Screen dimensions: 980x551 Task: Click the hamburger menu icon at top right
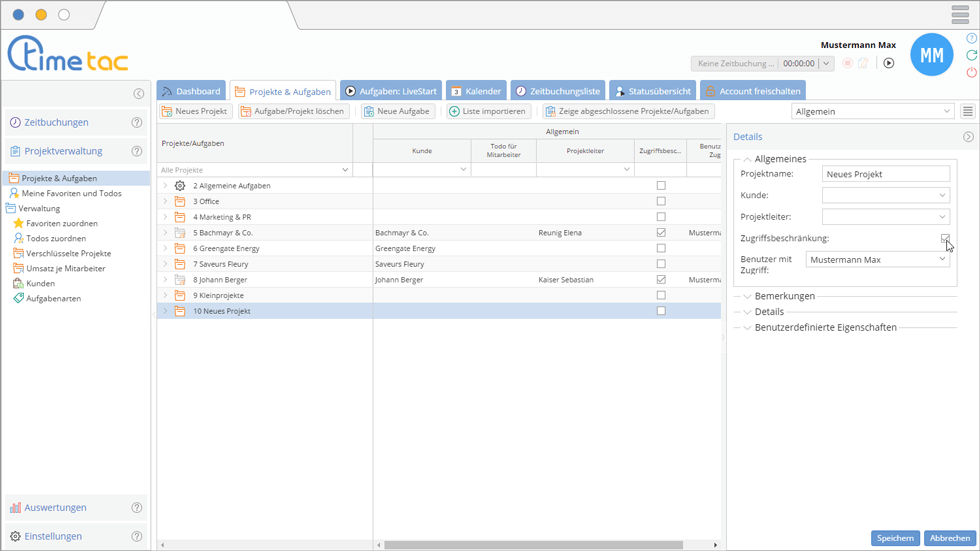click(x=960, y=15)
